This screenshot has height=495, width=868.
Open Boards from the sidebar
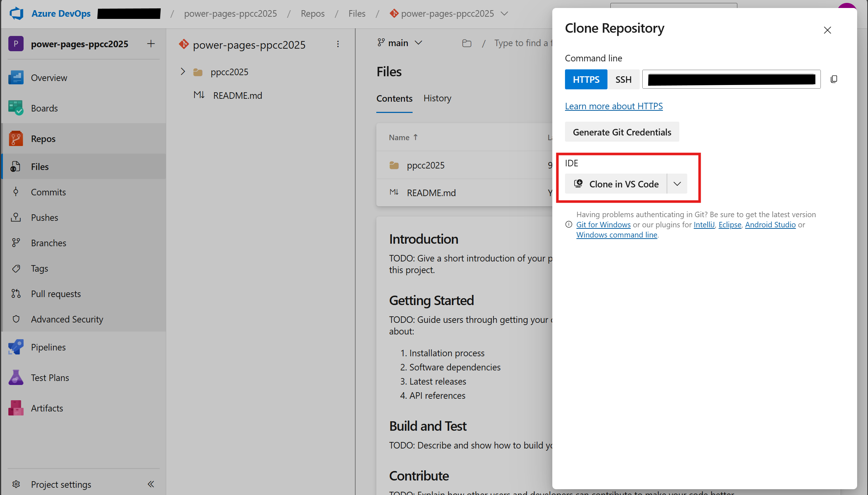[x=44, y=108]
